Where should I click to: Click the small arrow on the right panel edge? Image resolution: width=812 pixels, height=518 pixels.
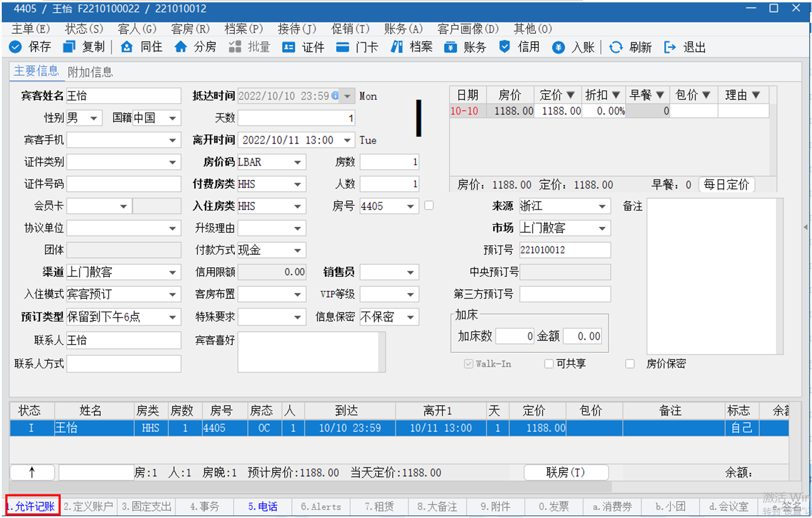806,227
